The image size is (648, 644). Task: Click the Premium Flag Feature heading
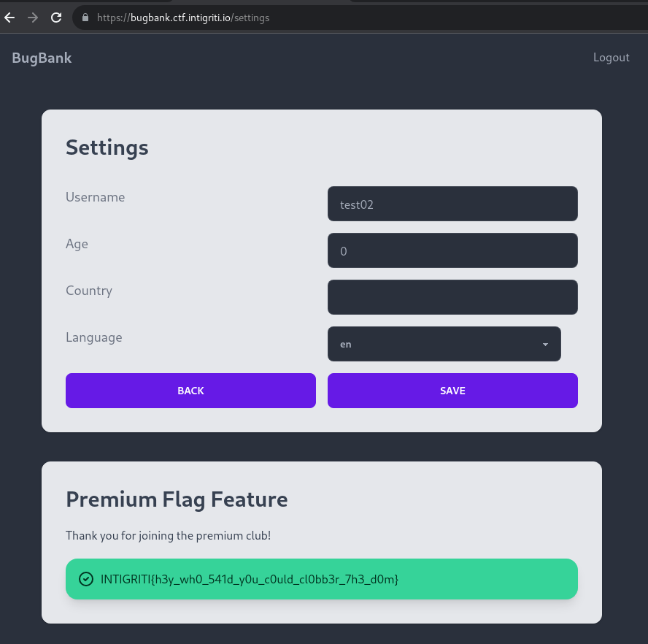click(177, 499)
